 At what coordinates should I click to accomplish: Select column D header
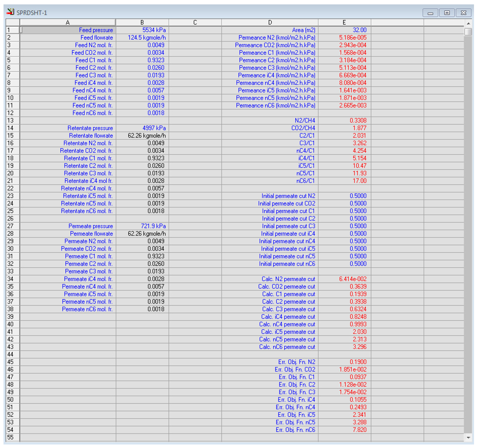click(x=270, y=22)
